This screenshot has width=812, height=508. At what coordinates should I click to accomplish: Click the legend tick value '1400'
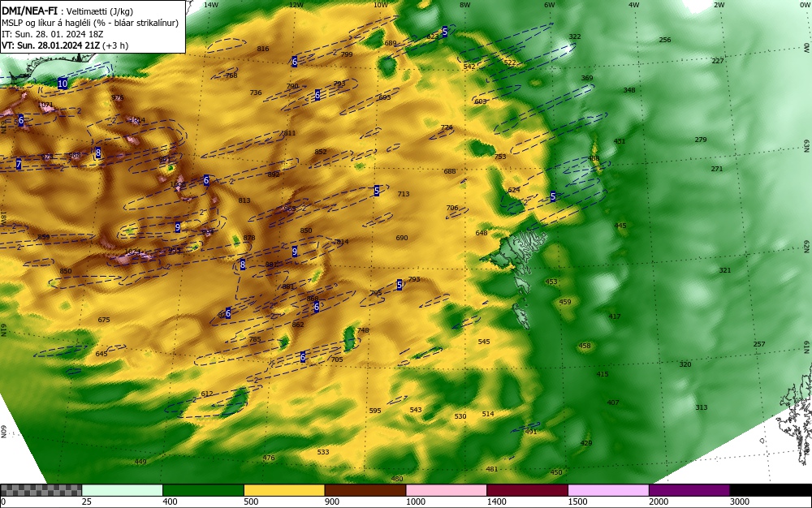(497, 502)
